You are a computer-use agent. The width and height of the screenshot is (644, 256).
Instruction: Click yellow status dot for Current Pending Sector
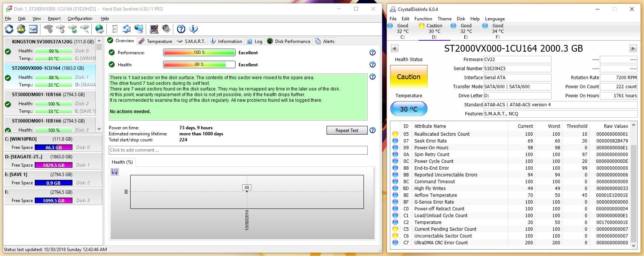coord(395,229)
